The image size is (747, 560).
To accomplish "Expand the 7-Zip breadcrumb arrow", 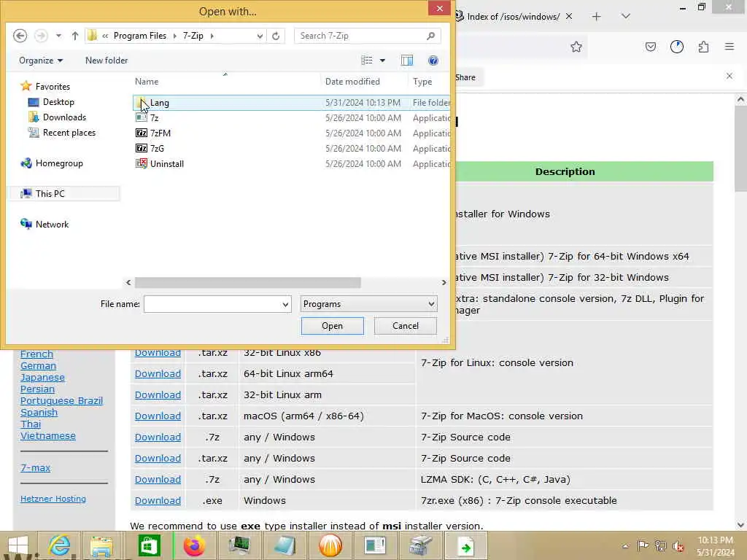I will coord(212,36).
